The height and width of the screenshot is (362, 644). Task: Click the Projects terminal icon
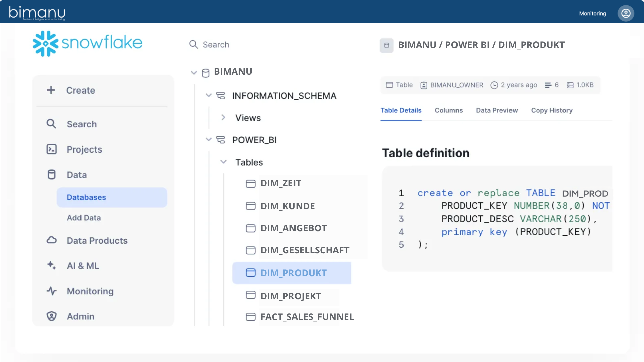tap(52, 149)
